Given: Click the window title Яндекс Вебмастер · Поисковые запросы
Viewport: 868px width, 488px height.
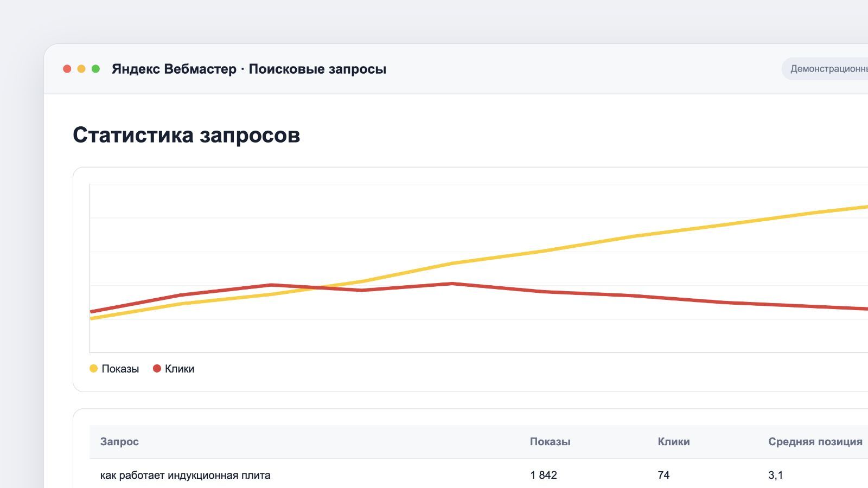Looking at the screenshot, I should click(249, 69).
